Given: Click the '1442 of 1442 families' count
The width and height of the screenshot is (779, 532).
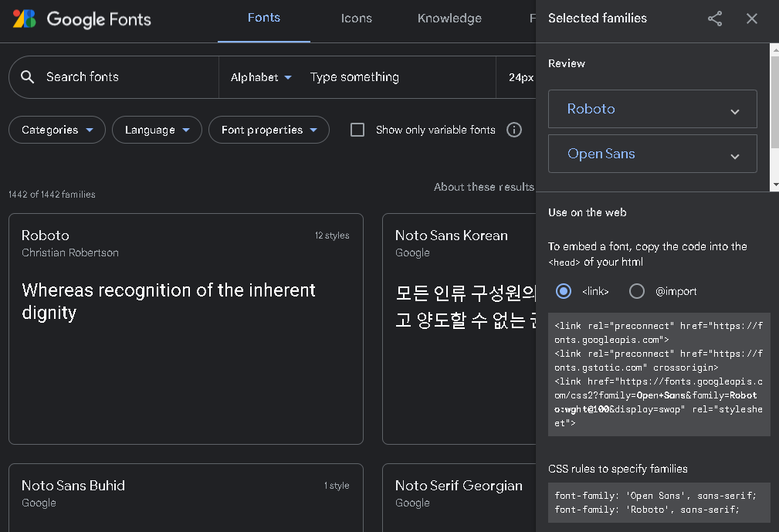Looking at the screenshot, I should pos(52,195).
